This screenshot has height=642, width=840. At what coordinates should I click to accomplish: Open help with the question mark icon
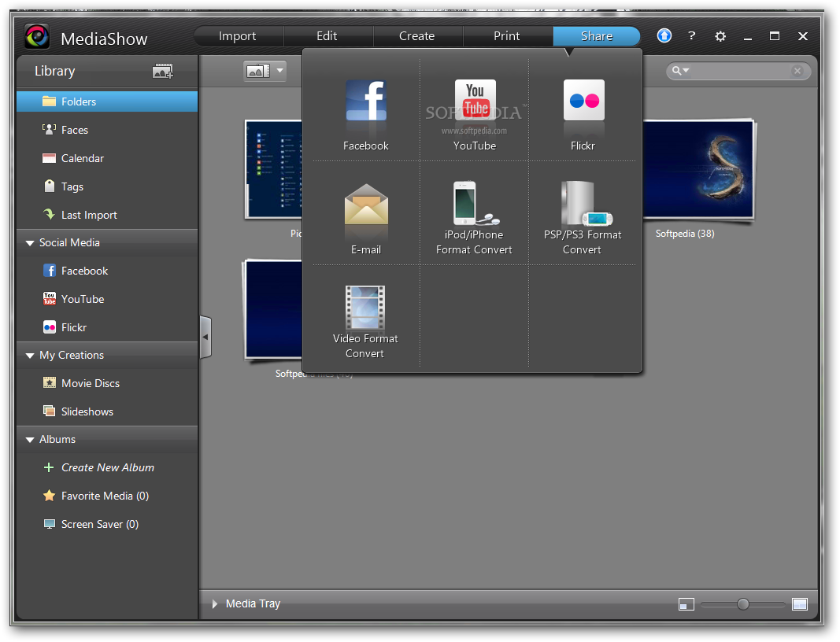(x=692, y=36)
